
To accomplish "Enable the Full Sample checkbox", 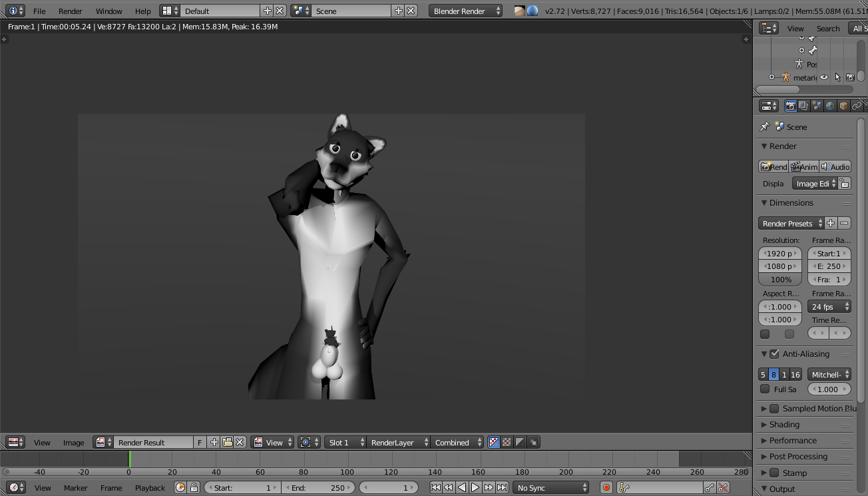I will tap(765, 389).
